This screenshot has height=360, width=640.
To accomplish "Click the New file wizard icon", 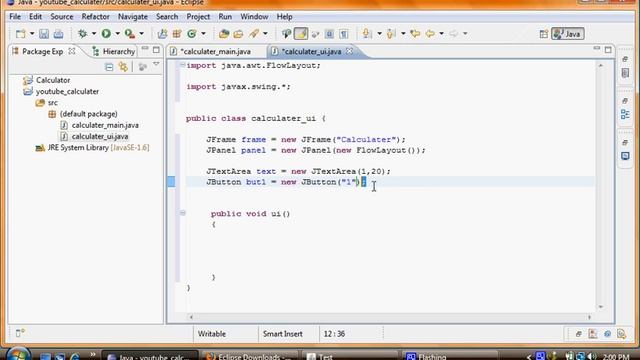I will coord(20,34).
